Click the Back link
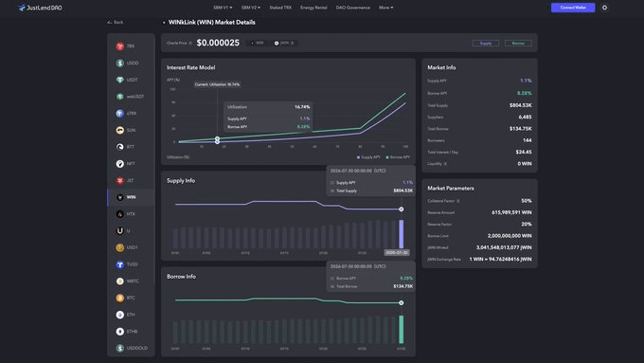Image resolution: width=644 pixels, height=363 pixels. pos(116,22)
